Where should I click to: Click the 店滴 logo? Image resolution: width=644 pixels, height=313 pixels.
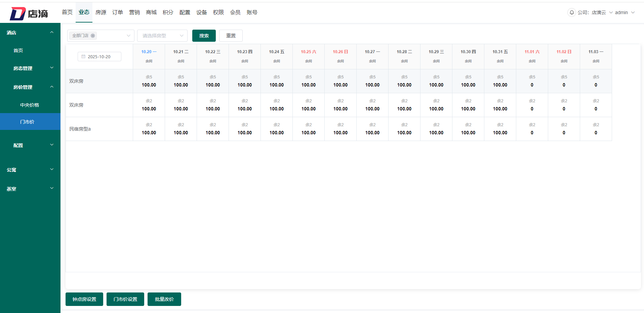(x=29, y=13)
